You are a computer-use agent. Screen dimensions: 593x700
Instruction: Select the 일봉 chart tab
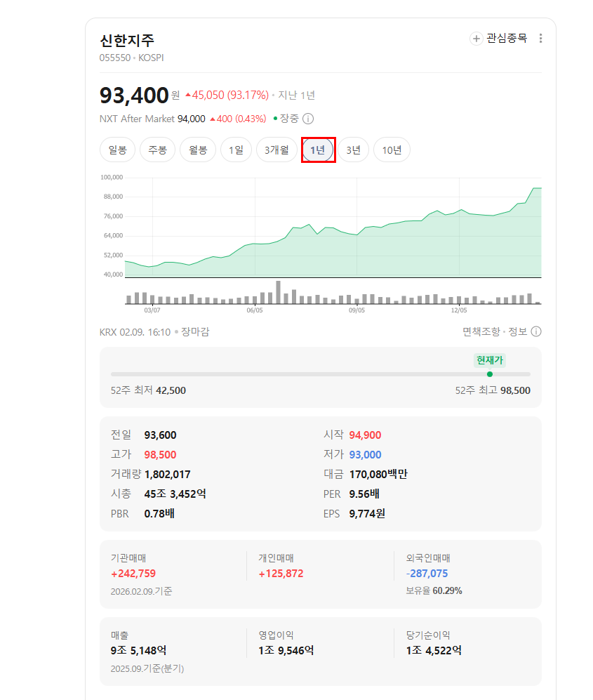117,150
